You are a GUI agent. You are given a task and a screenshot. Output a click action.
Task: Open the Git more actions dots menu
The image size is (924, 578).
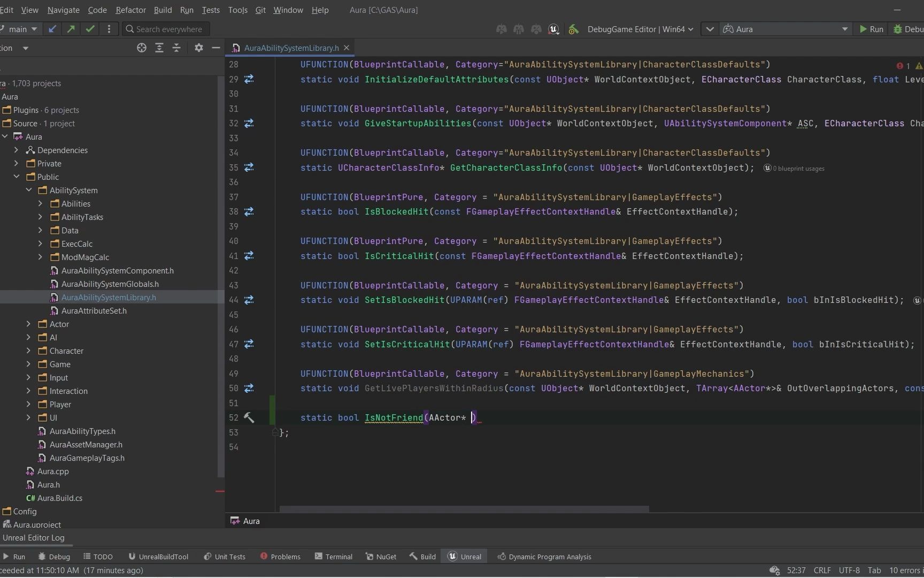click(x=109, y=29)
